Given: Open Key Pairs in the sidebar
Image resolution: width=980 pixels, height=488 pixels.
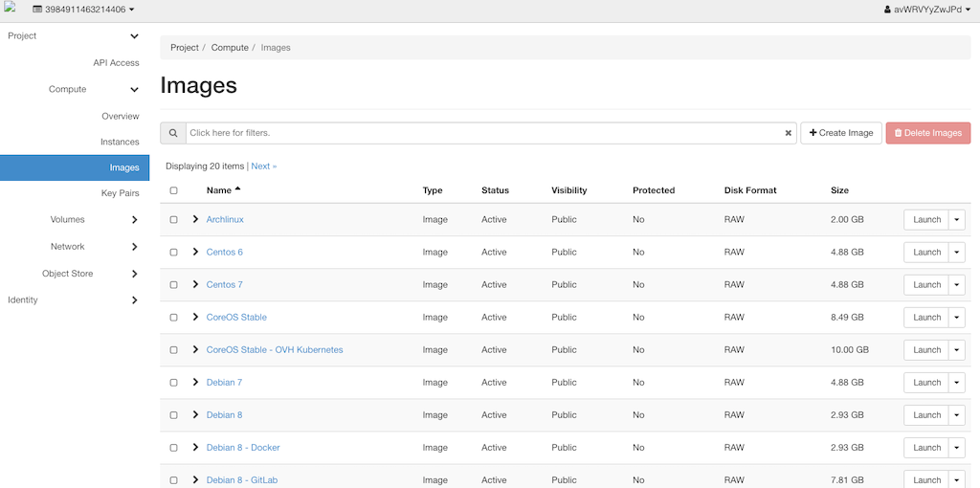Looking at the screenshot, I should pos(120,193).
